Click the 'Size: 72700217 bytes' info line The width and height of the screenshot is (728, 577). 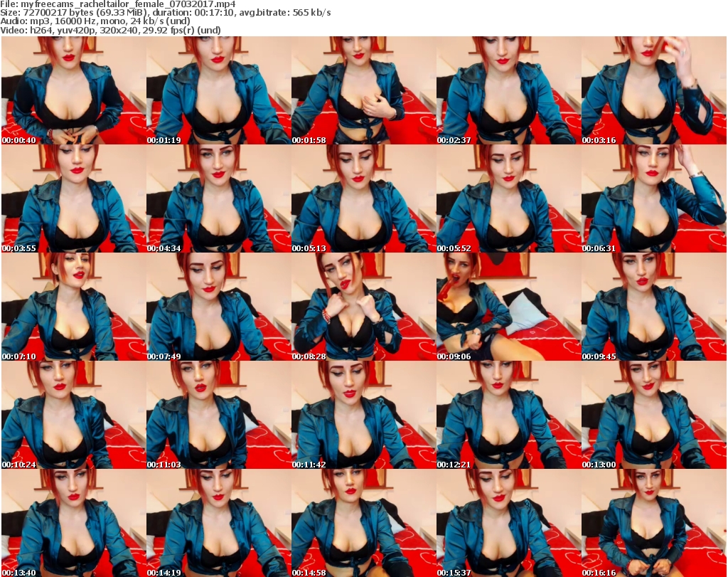pos(165,13)
